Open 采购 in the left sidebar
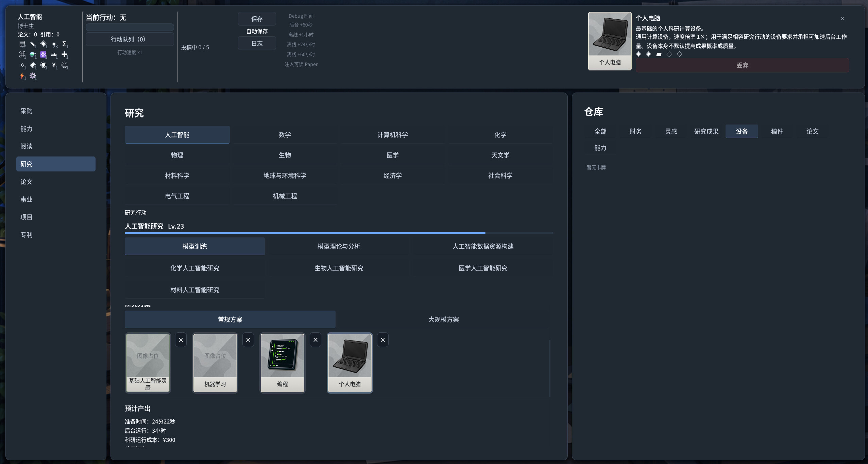The image size is (868, 464). (56, 111)
